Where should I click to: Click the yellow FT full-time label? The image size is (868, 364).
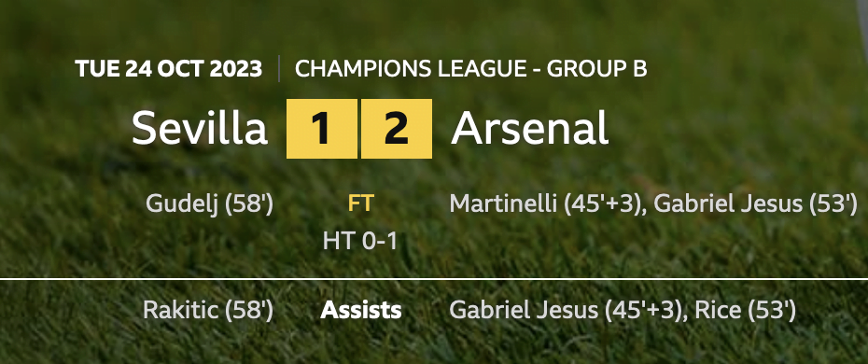(x=360, y=203)
